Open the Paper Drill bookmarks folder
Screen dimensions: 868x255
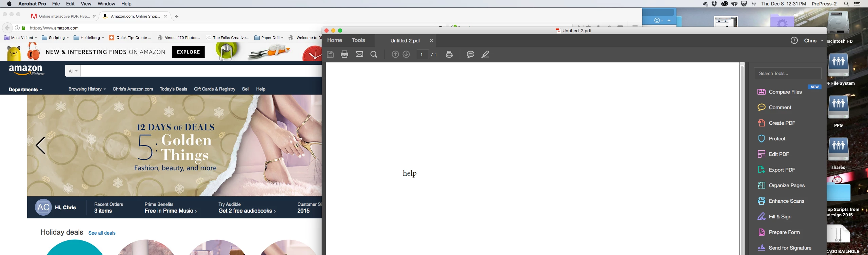coord(269,38)
